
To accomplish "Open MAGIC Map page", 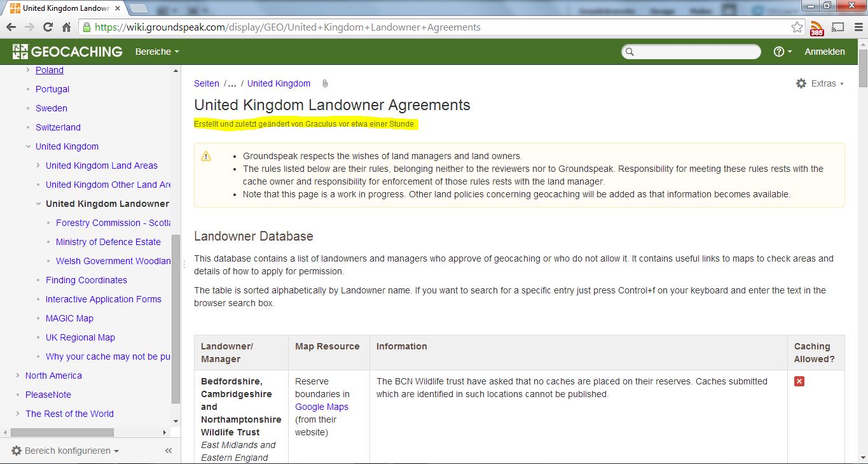I will 69,318.
